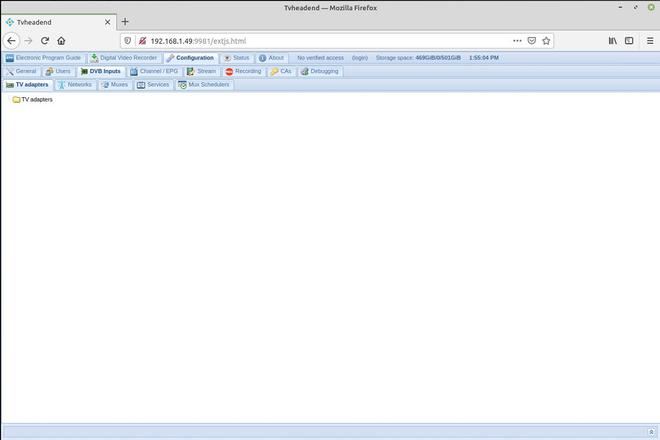Open the Status tab
This screenshot has height=440, width=660.
237,58
